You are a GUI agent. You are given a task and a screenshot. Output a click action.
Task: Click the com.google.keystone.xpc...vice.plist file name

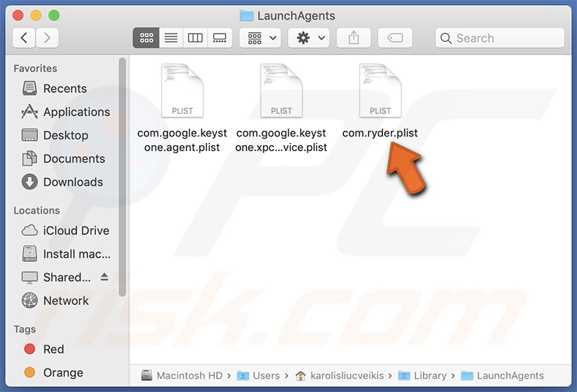click(281, 140)
